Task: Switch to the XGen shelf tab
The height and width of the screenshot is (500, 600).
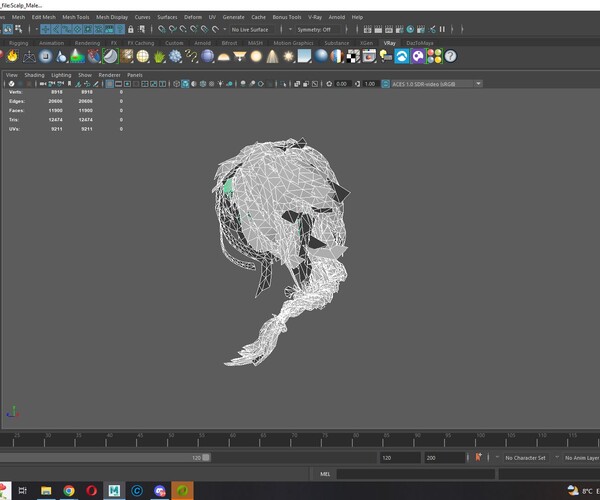Action: (366, 43)
